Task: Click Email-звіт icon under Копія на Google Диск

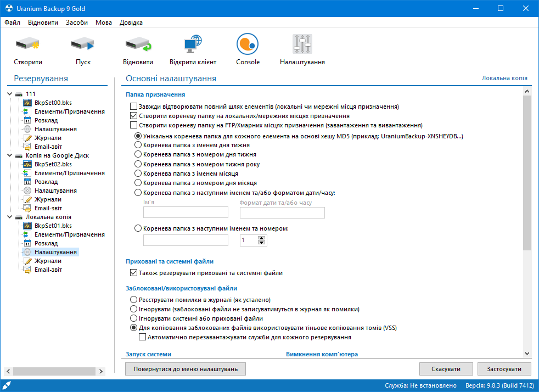Action: (x=27, y=208)
